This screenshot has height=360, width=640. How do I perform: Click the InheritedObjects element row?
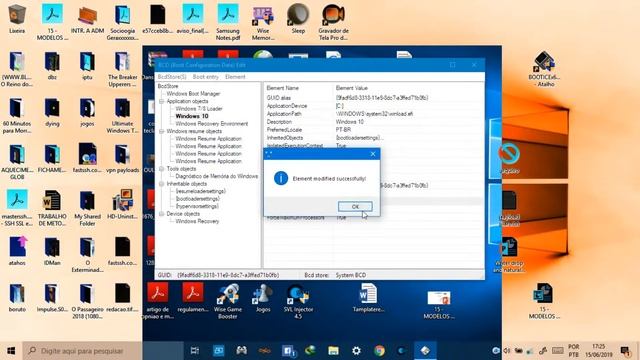[373, 138]
